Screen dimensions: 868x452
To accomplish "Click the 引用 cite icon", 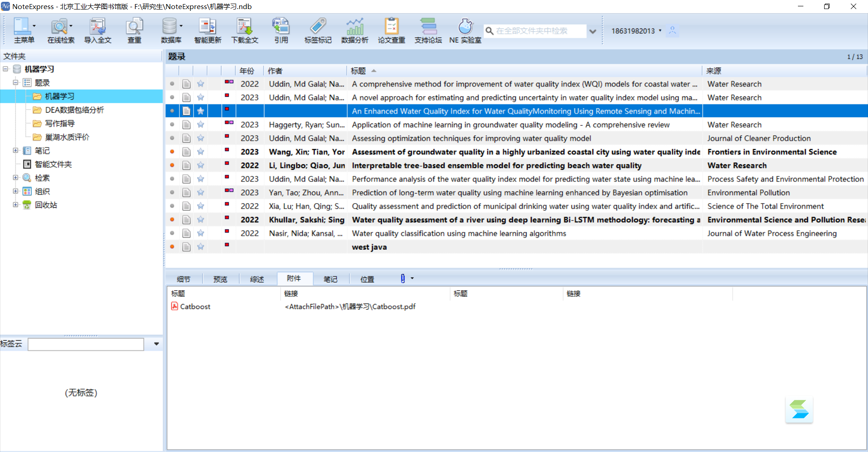I will click(x=281, y=26).
